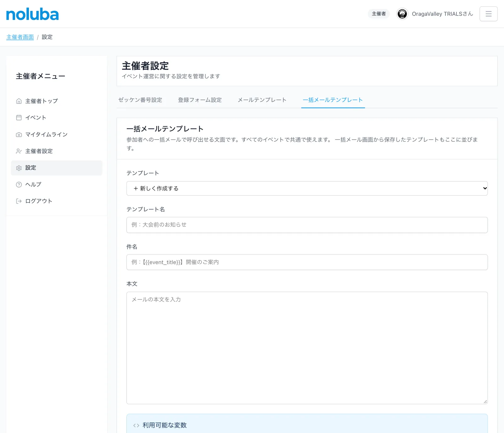Click the 主催者メニュー sidebar heading
This screenshot has width=504, height=433.
pos(41,76)
